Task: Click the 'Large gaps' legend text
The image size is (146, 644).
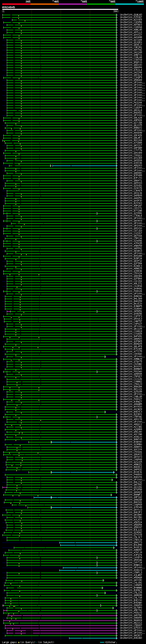Action: pos(10,642)
